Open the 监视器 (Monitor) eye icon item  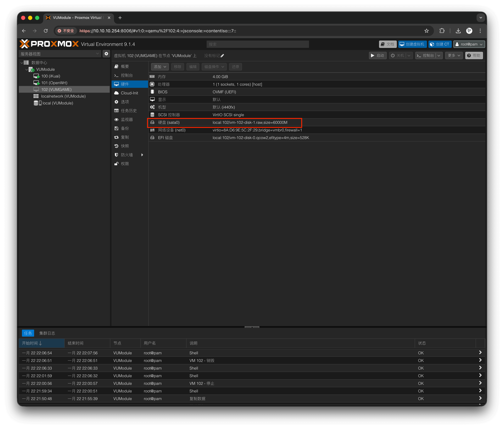pyautogui.click(x=127, y=119)
